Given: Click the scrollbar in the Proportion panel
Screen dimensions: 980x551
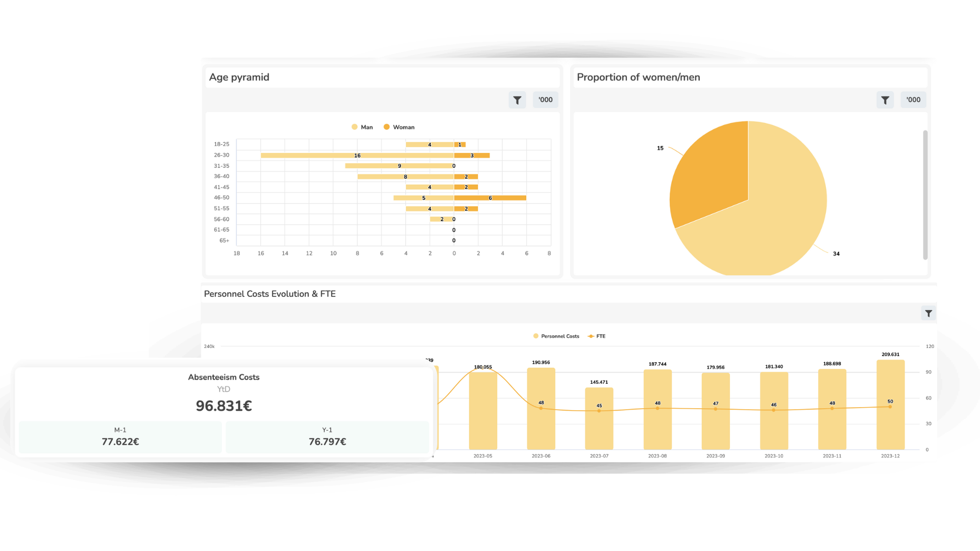Looking at the screenshot, I should (925, 195).
